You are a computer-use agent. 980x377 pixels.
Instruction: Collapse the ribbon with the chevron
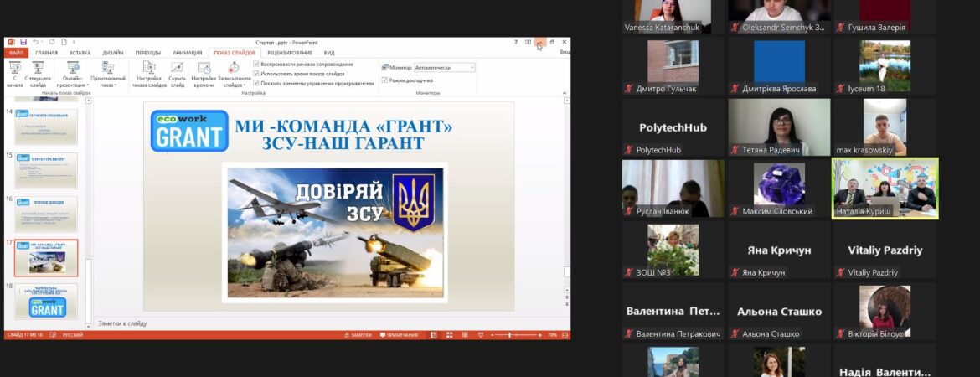[x=565, y=92]
